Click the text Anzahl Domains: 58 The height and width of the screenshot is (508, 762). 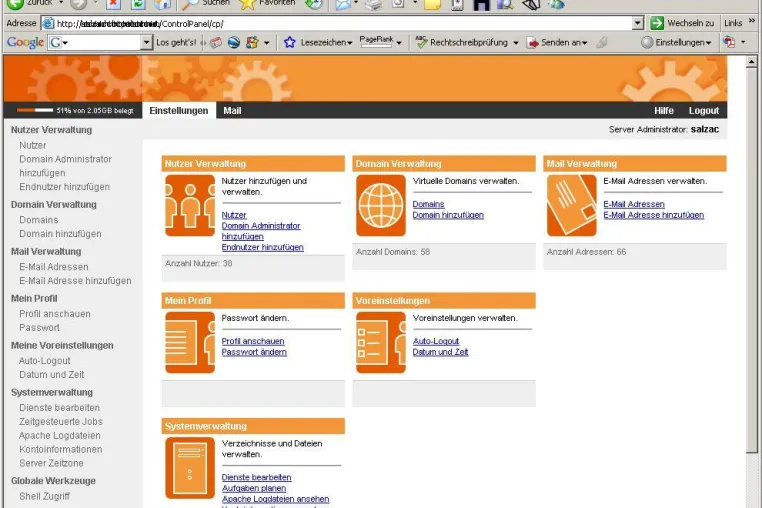pyautogui.click(x=393, y=252)
